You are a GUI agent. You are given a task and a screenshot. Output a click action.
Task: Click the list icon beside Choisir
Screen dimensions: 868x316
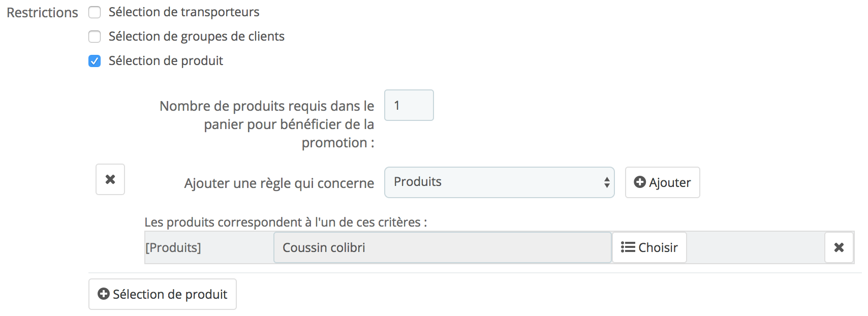pos(628,247)
